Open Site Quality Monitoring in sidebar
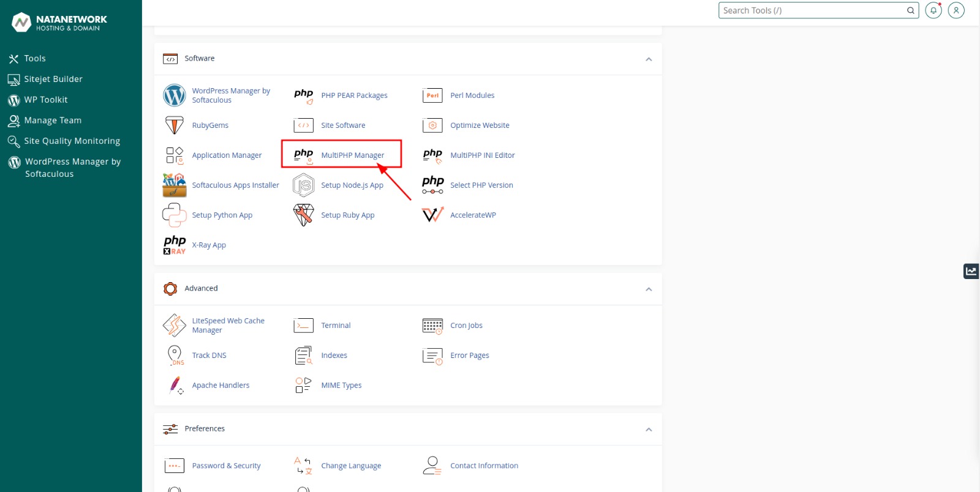This screenshot has width=980, height=492. 71,141
